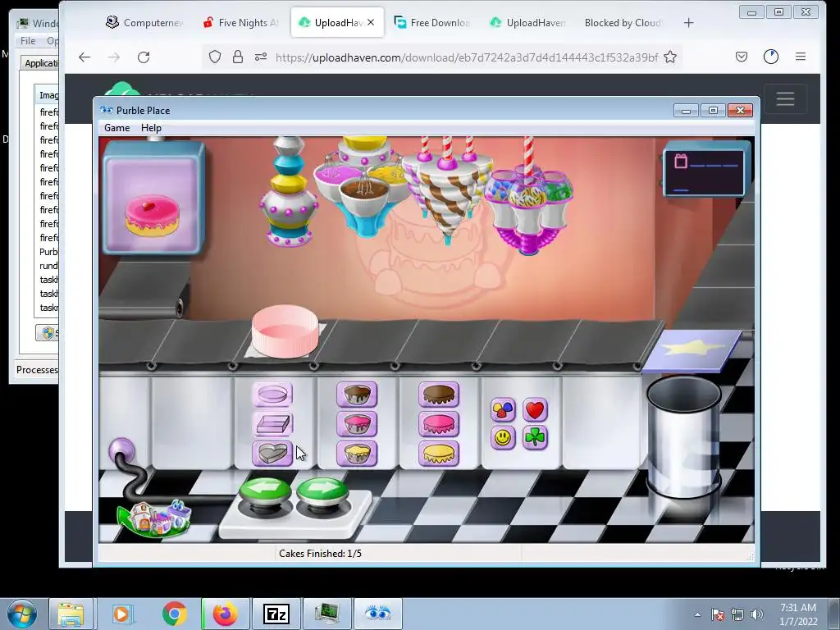Save page to Pocket
This screenshot has height=630, width=840.
tap(742, 57)
